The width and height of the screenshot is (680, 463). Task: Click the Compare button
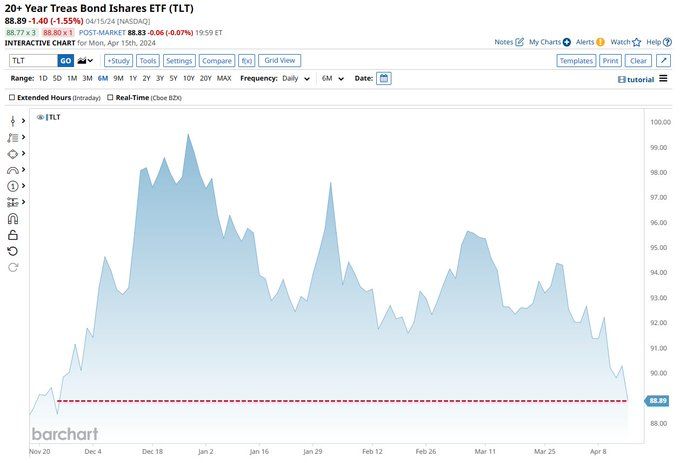pos(217,61)
